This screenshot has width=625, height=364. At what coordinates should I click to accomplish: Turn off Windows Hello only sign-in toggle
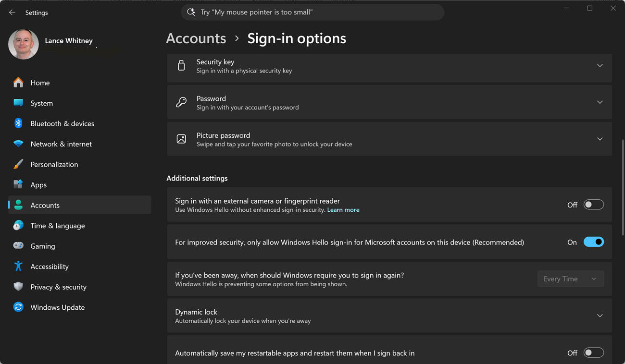[x=593, y=242]
